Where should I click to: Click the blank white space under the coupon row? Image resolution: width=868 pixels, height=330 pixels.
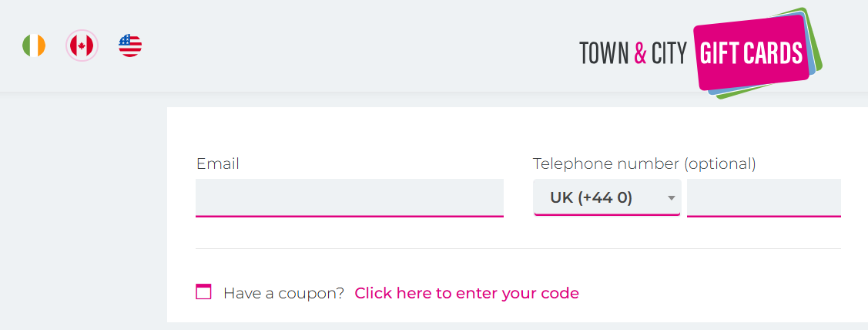518,313
